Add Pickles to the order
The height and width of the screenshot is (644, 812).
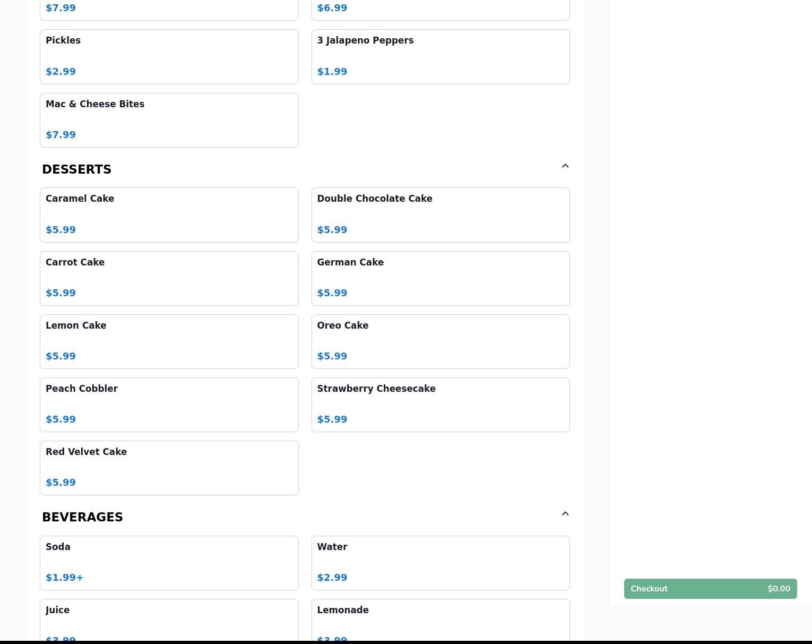(169, 57)
